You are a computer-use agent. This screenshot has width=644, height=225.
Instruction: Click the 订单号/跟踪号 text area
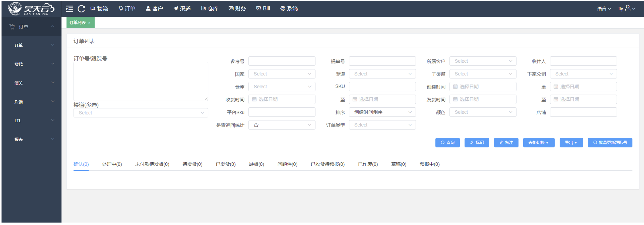141,81
